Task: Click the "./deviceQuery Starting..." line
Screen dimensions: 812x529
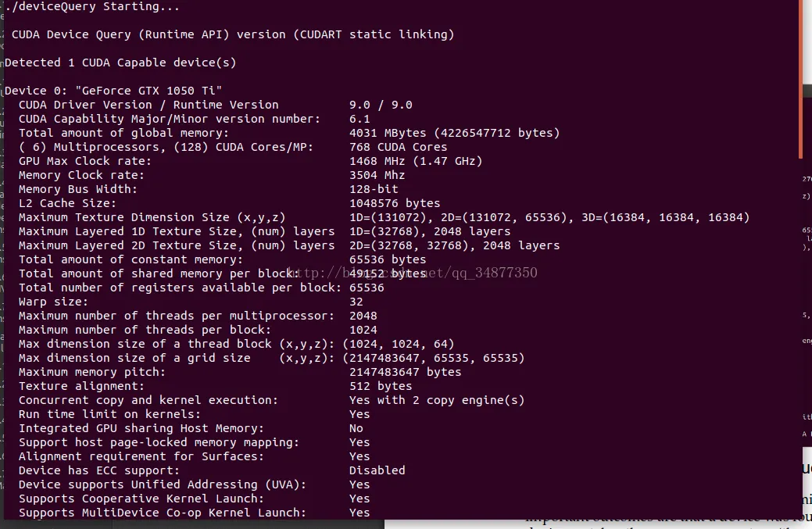Action: (92, 7)
